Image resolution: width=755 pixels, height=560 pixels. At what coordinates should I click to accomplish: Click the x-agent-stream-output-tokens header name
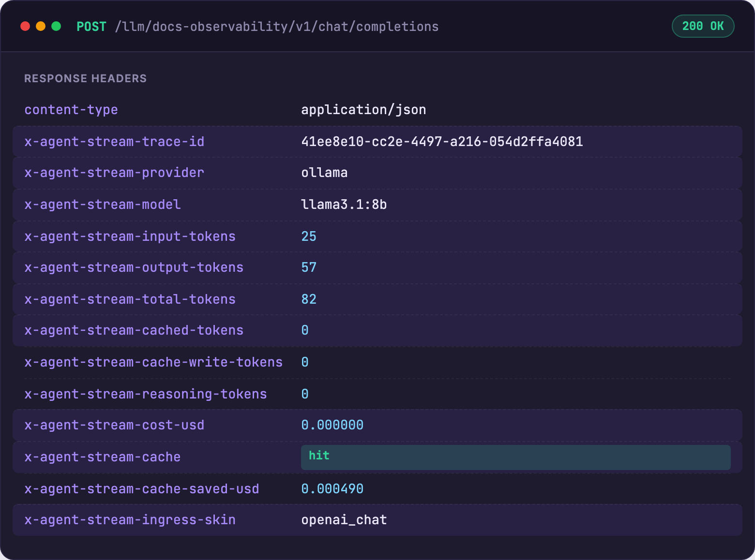tap(134, 267)
